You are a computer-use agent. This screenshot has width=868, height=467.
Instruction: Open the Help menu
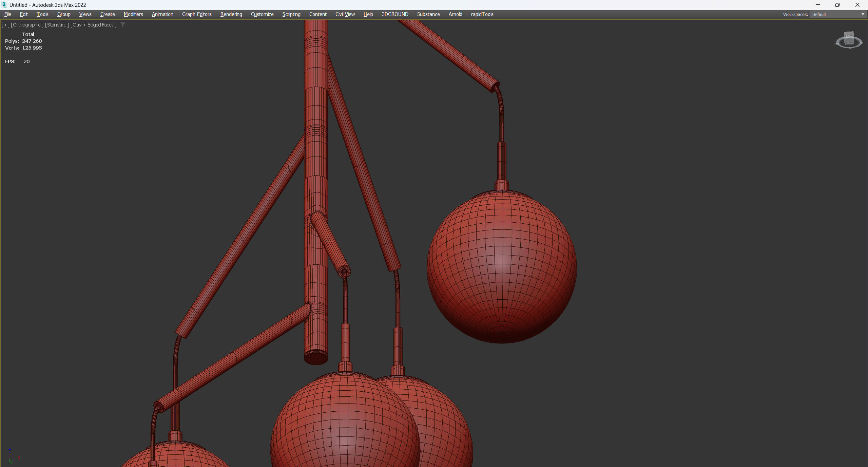point(368,14)
